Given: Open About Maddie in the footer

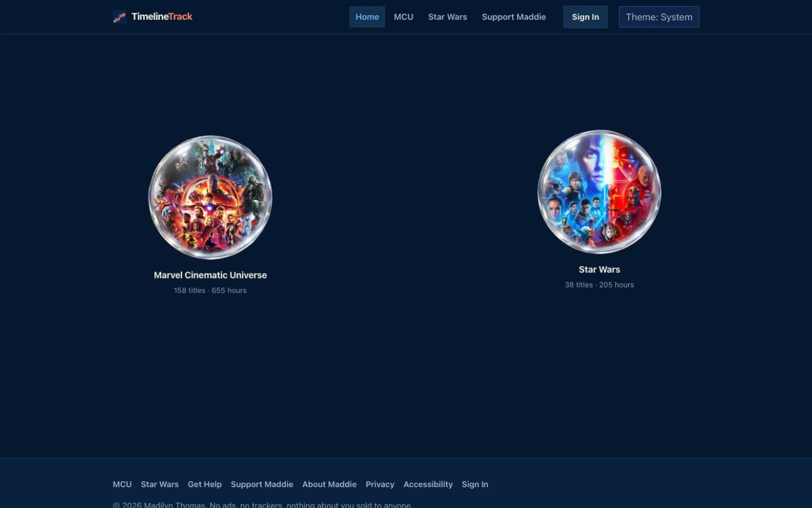Looking at the screenshot, I should [329, 484].
